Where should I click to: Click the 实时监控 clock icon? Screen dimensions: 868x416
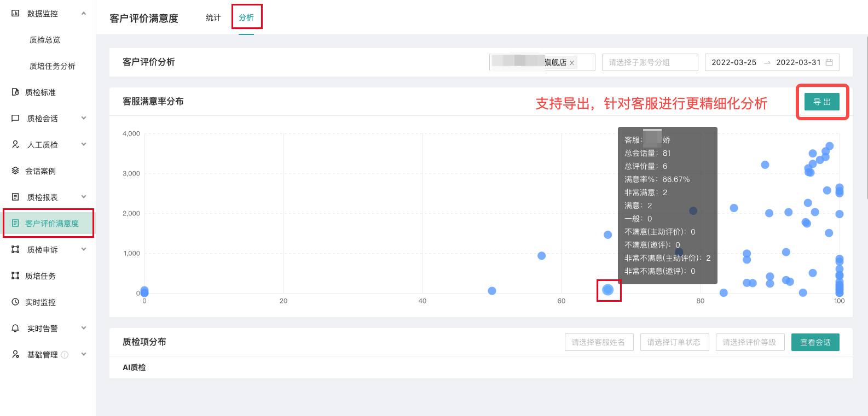click(x=15, y=302)
